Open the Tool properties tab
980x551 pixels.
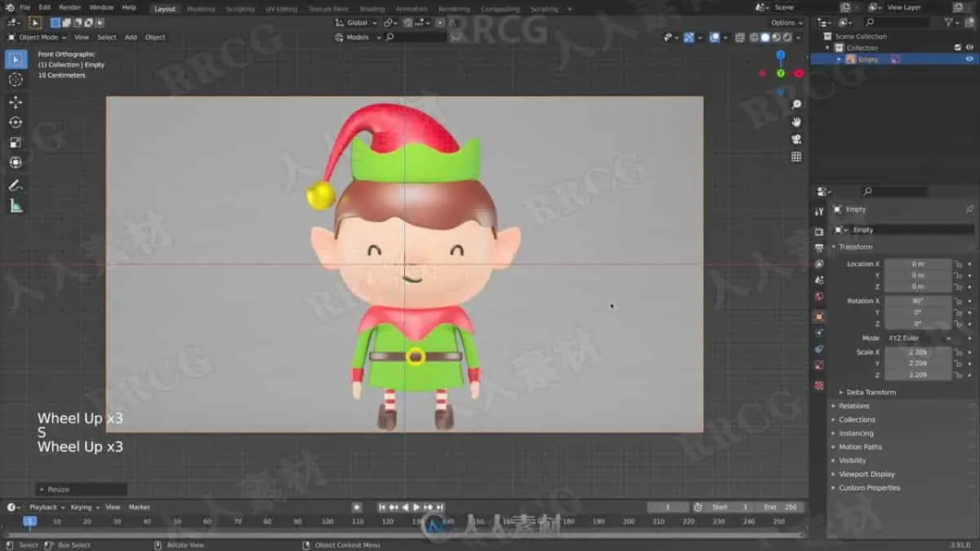[x=819, y=211]
